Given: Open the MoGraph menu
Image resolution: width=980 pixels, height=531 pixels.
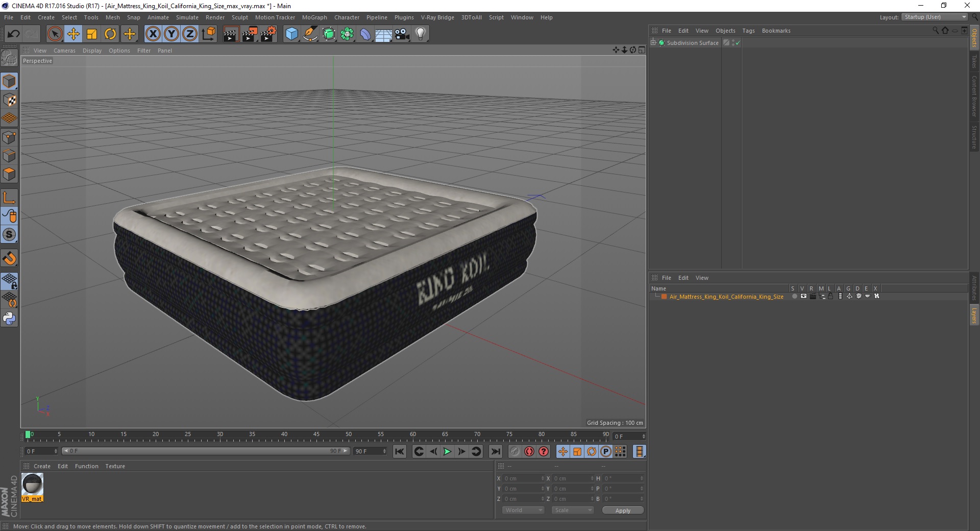Looking at the screenshot, I should pyautogui.click(x=314, y=17).
